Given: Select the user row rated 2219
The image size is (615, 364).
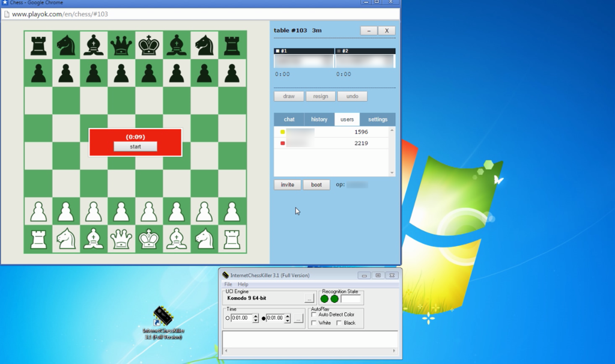Looking at the screenshot, I should (x=332, y=143).
